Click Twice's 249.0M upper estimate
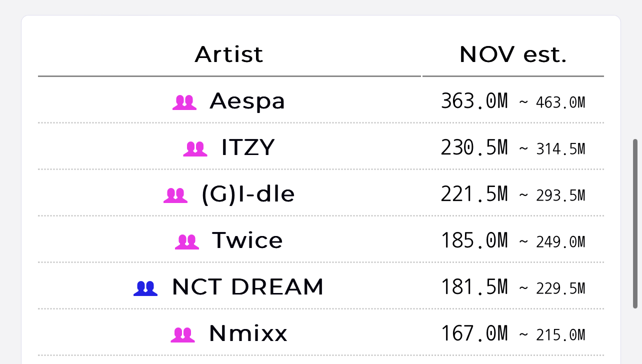This screenshot has height=364, width=642. point(560,242)
